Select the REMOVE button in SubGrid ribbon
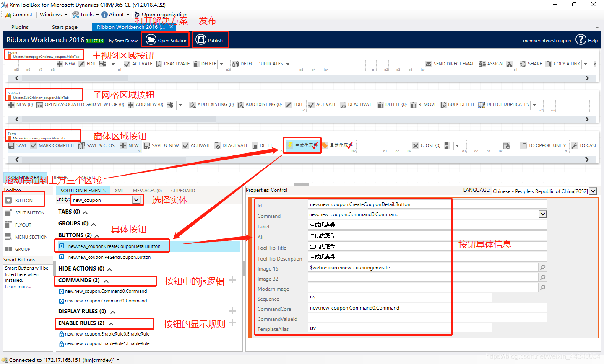This screenshot has height=364, width=604. pyautogui.click(x=424, y=105)
